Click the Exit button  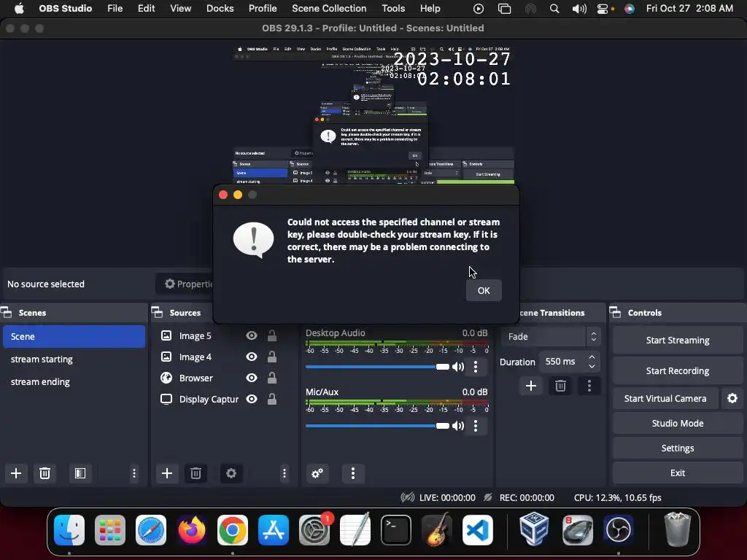(678, 472)
